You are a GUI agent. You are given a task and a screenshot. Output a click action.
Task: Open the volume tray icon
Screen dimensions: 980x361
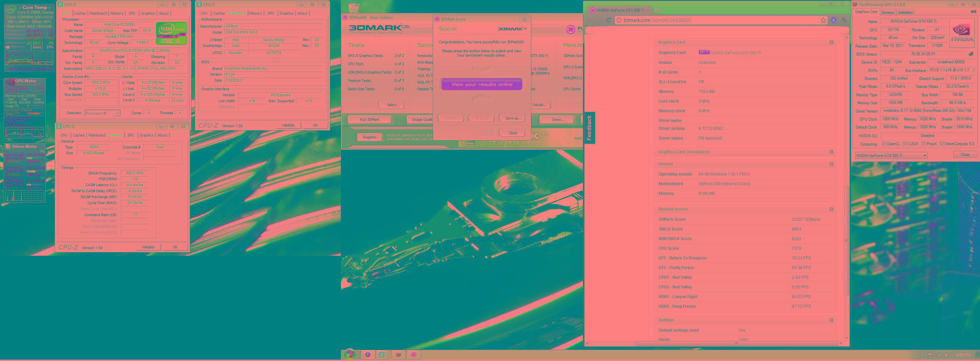[x=946, y=355]
